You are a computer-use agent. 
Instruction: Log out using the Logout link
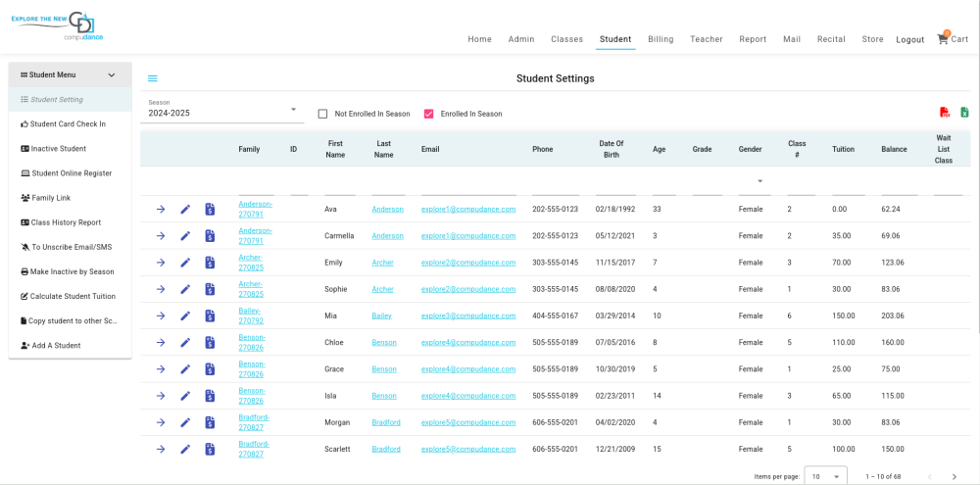(x=910, y=39)
